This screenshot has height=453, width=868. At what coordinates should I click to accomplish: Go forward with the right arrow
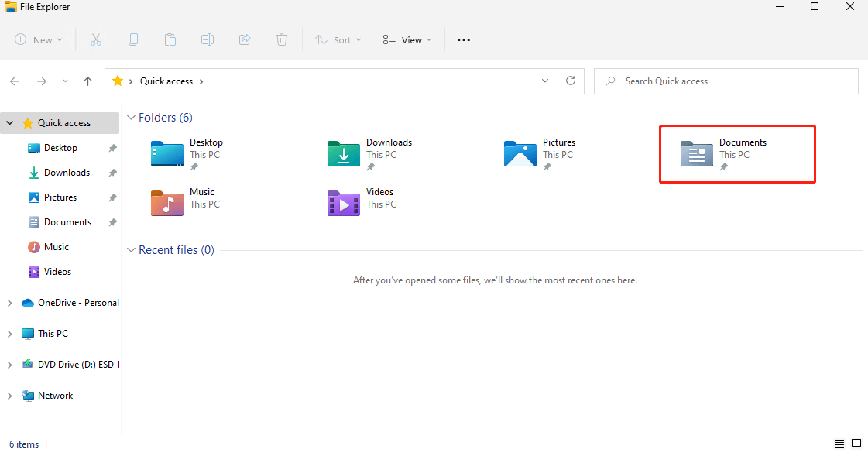point(42,81)
